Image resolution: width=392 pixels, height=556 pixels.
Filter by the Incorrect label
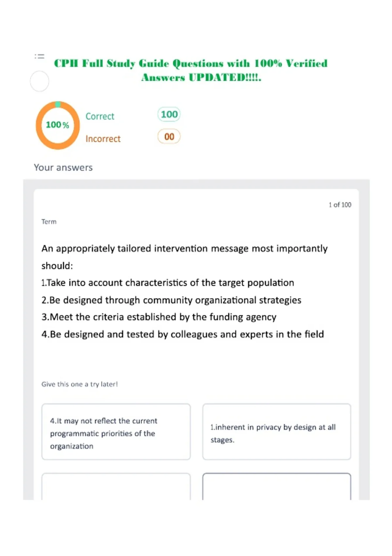103,139
